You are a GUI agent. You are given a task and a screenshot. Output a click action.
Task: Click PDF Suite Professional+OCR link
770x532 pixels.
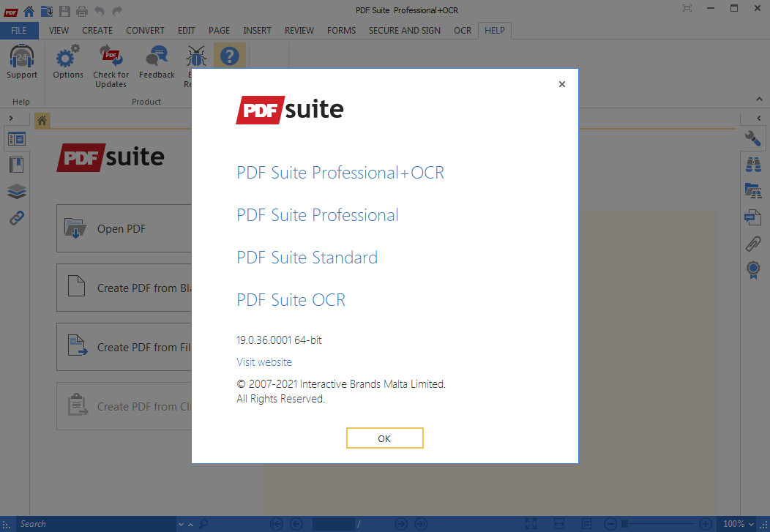point(340,173)
